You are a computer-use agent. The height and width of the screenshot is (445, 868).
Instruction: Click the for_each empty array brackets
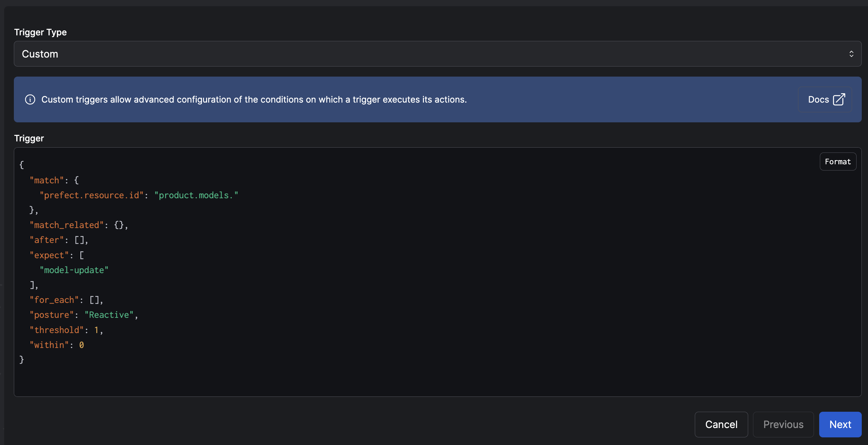95,299
